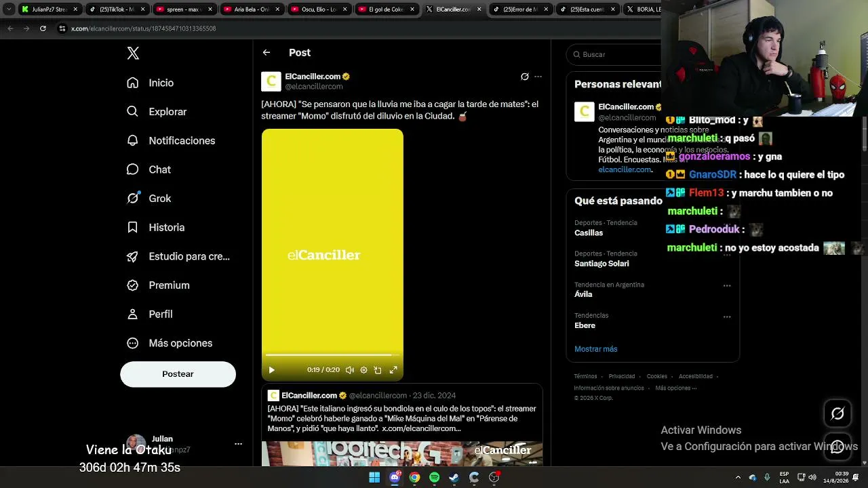Open the Casillas trending topic
Viewport: 868px width, 488px height.
coord(589,232)
